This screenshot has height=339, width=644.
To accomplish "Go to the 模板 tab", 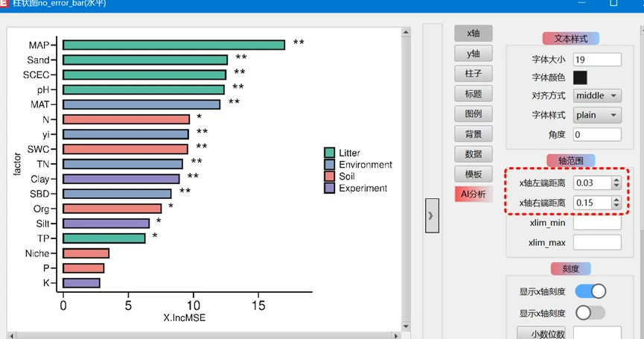I will click(473, 174).
